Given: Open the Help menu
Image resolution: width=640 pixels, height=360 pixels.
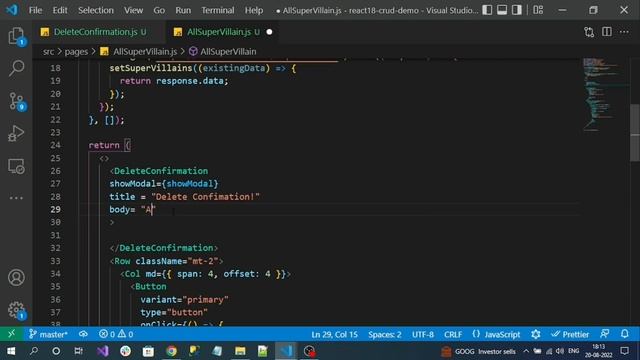Looking at the screenshot, I should click(x=253, y=10).
